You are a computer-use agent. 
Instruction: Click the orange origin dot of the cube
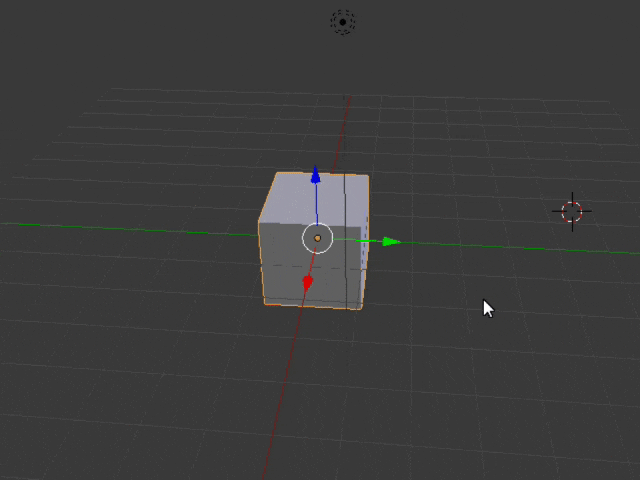[318, 238]
